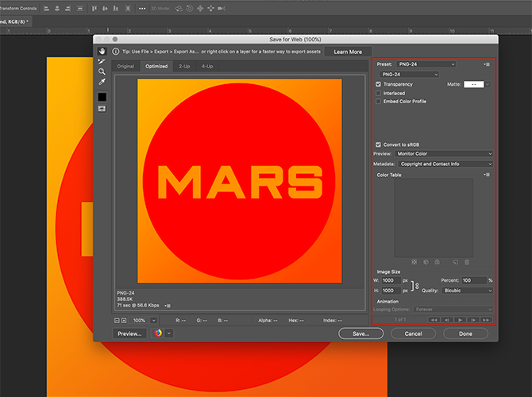The height and width of the screenshot is (397, 532).
Task: Disable Convert to sRGB checkbox
Action: pyautogui.click(x=379, y=144)
